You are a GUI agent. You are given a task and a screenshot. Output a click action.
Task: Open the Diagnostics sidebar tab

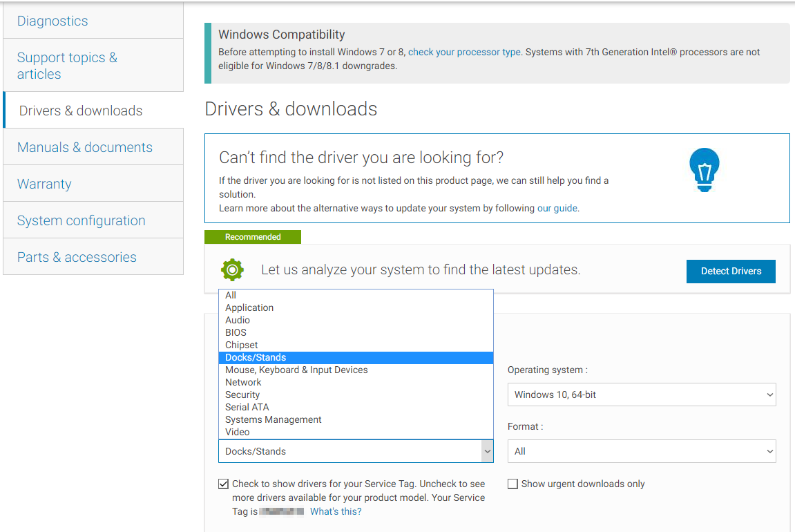(52, 21)
